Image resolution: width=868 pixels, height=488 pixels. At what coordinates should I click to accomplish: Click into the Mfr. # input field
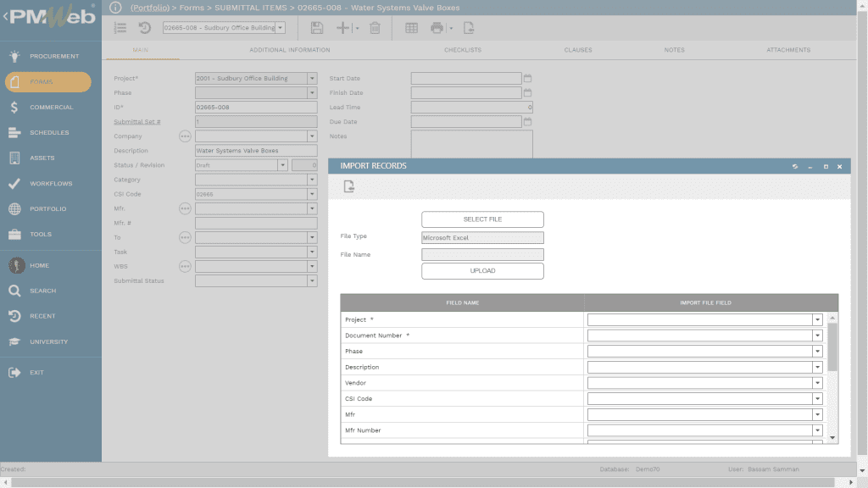[256, 223]
